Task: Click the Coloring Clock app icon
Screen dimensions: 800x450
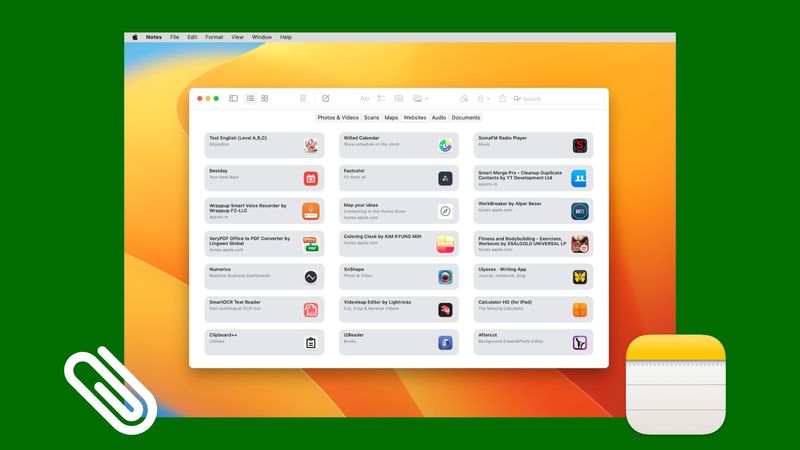Action: 445,244
